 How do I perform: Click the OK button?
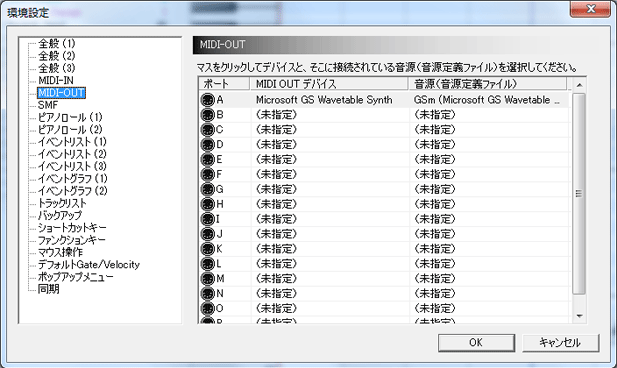[476, 343]
